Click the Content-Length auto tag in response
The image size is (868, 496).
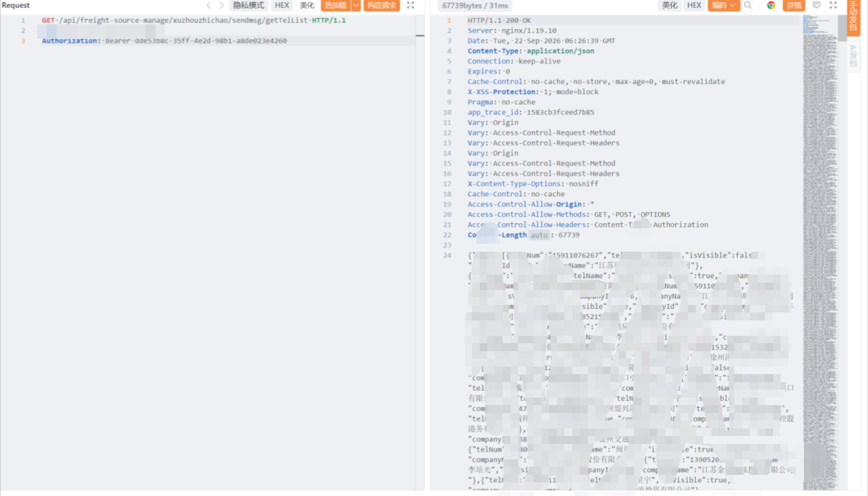tap(539, 235)
